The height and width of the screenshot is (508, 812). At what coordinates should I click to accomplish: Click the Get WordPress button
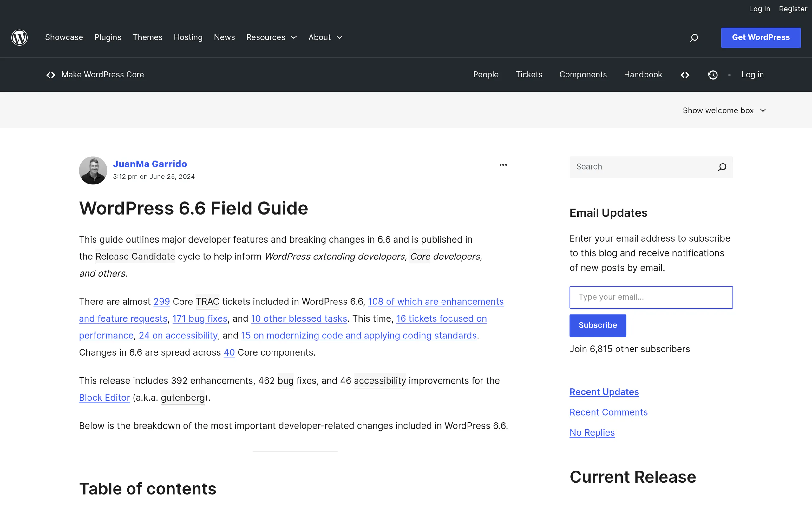pyautogui.click(x=761, y=38)
